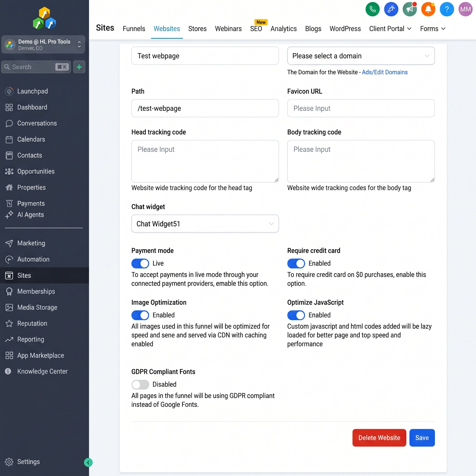Click the Favicon URL input field
This screenshot has width=476, height=476.
coord(361,108)
